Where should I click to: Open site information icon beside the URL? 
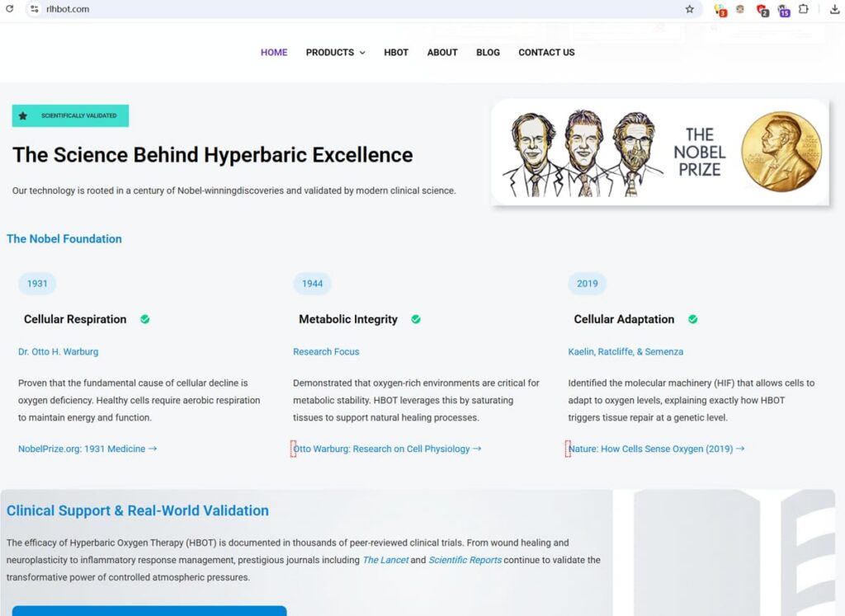[35, 9]
